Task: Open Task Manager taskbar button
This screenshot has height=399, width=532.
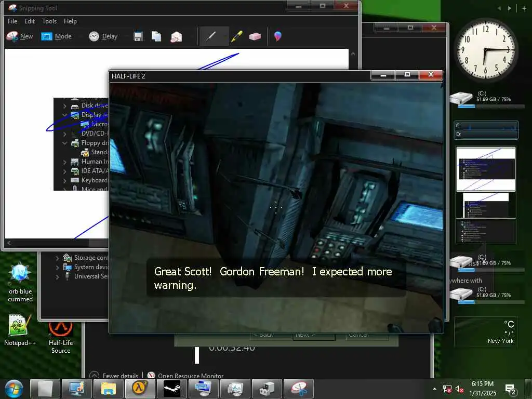Action: click(x=235, y=389)
